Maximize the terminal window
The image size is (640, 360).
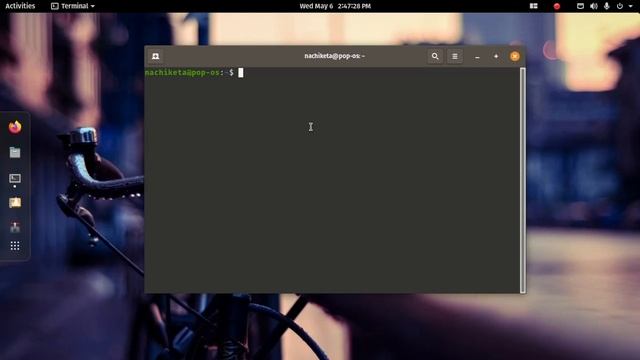coord(496,56)
